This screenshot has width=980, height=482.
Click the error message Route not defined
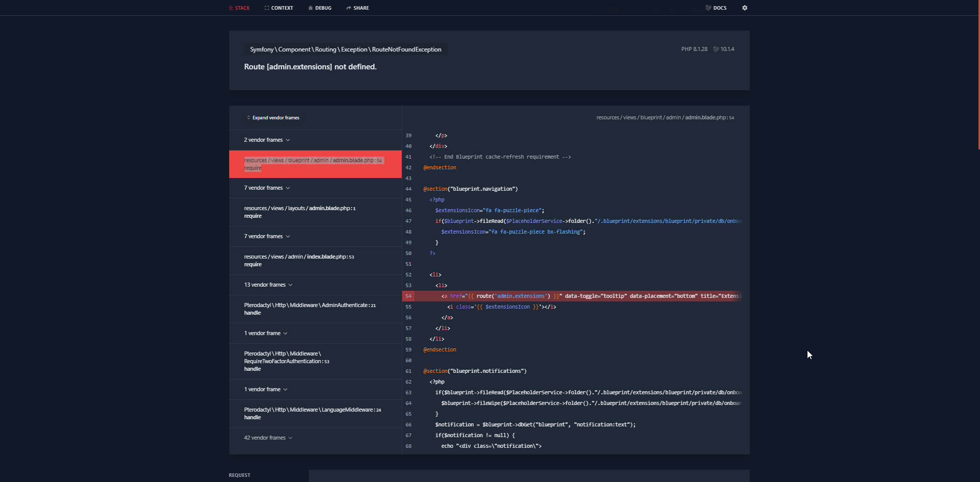point(310,67)
